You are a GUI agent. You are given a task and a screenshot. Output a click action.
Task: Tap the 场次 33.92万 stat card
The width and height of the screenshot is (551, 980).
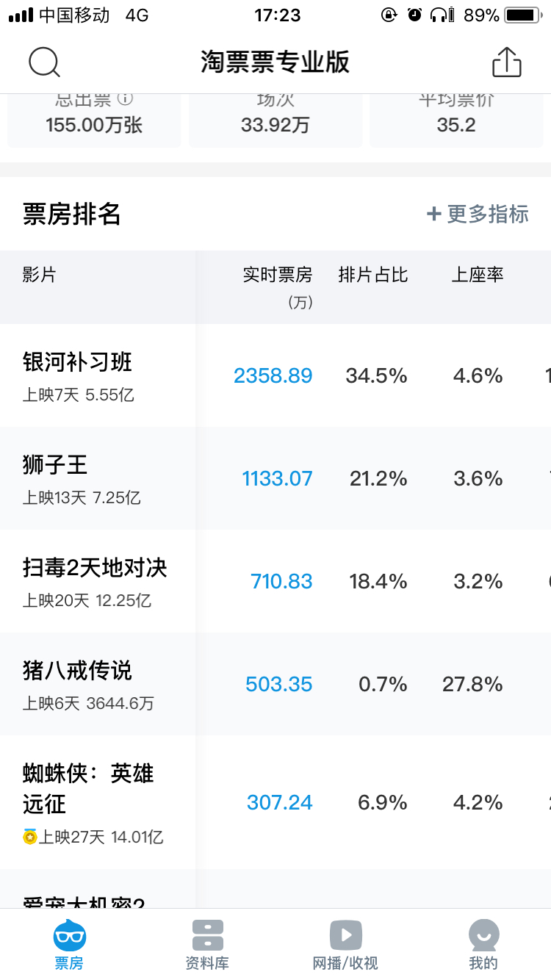click(x=275, y=120)
